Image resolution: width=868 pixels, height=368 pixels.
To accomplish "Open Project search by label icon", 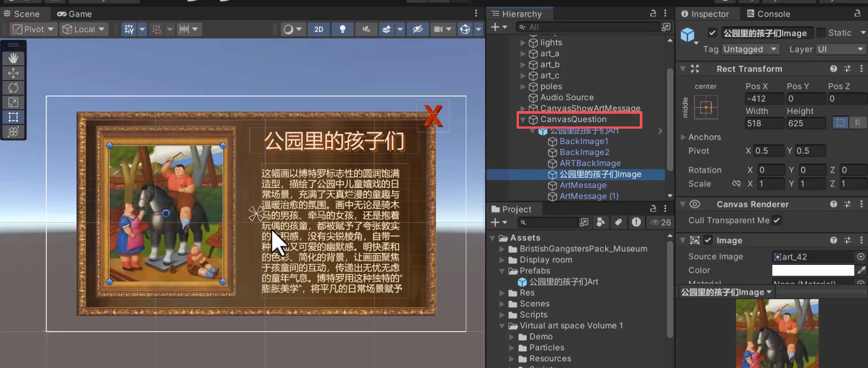I will pyautogui.click(x=618, y=222).
